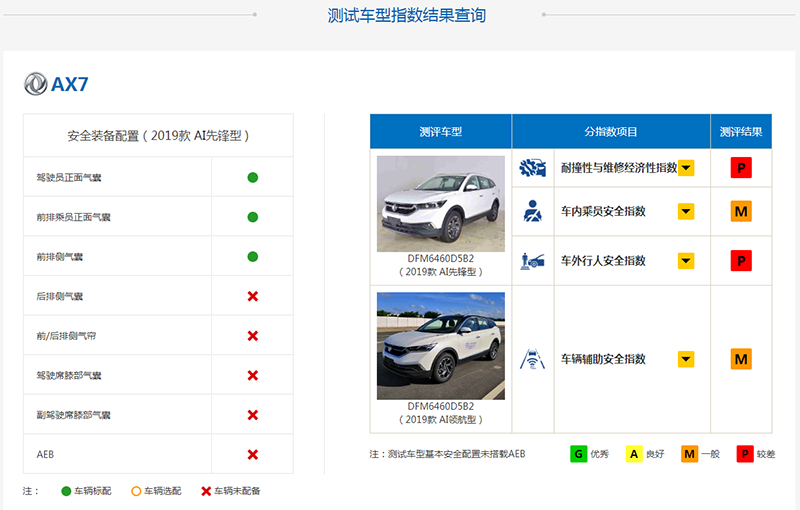
Task: Expand 耐撞性与维修经济性指数 dropdown arrow
Action: [686, 168]
